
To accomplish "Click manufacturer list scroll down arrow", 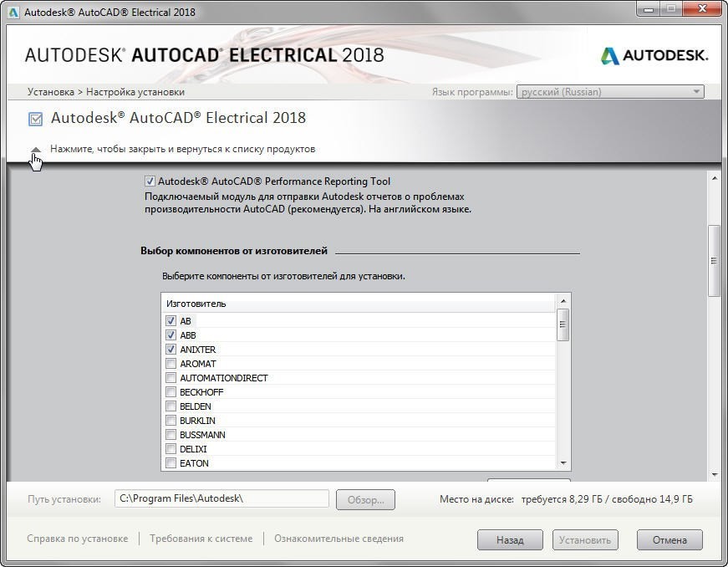I will [x=563, y=463].
